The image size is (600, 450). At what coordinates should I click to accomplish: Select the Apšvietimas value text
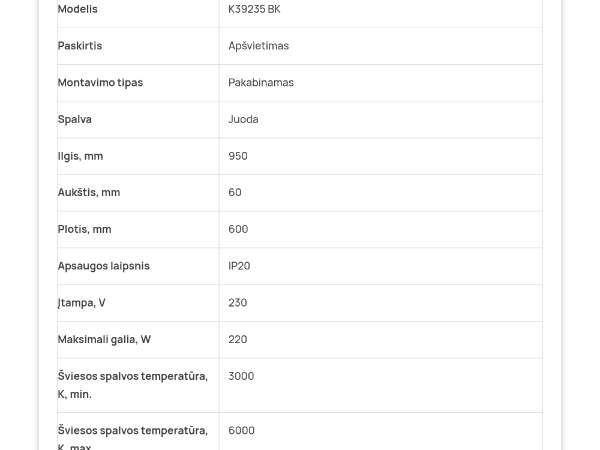(x=258, y=46)
